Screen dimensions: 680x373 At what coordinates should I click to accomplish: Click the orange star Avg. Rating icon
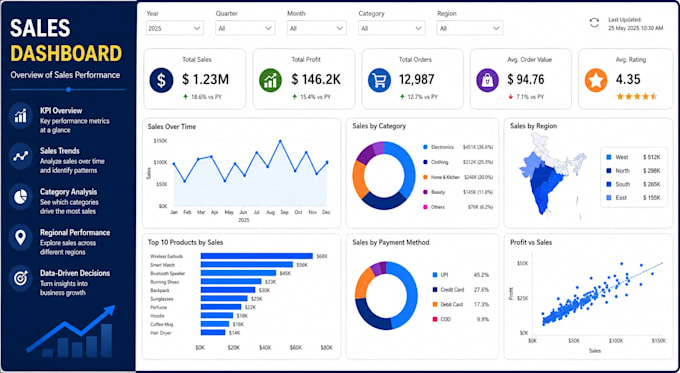(596, 80)
